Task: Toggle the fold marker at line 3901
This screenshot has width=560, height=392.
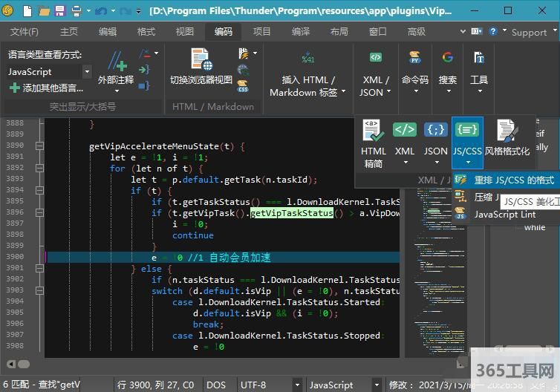Action: [39, 269]
